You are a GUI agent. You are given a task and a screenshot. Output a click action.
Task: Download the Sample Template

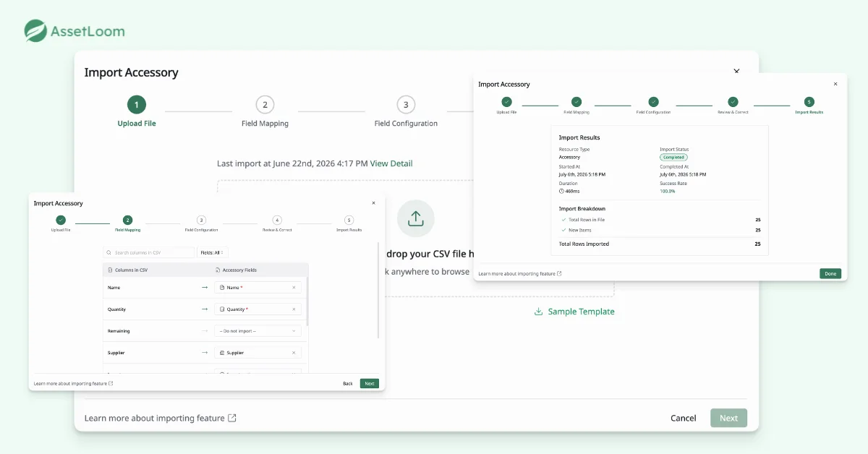[574, 312]
